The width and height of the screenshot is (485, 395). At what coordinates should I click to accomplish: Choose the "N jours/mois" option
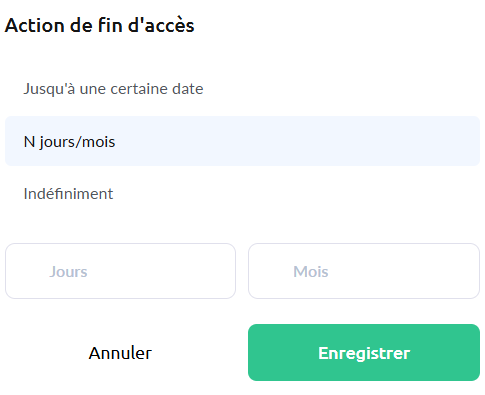pos(242,141)
